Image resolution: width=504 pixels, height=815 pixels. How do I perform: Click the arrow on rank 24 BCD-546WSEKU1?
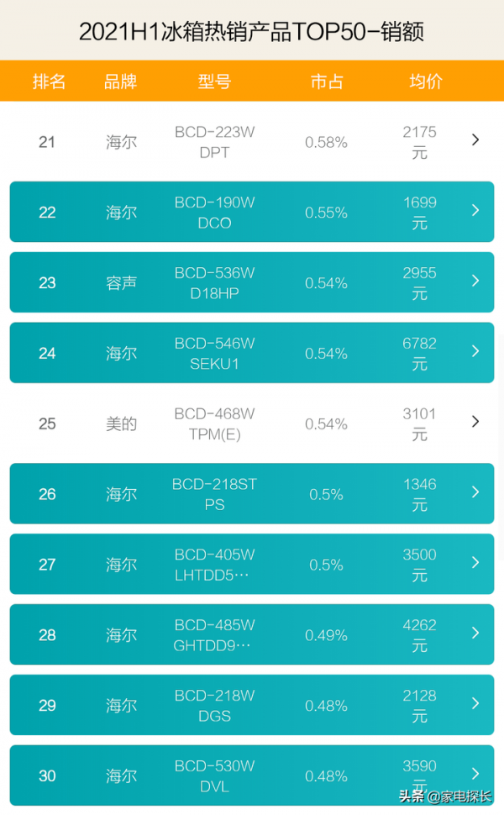[475, 353]
